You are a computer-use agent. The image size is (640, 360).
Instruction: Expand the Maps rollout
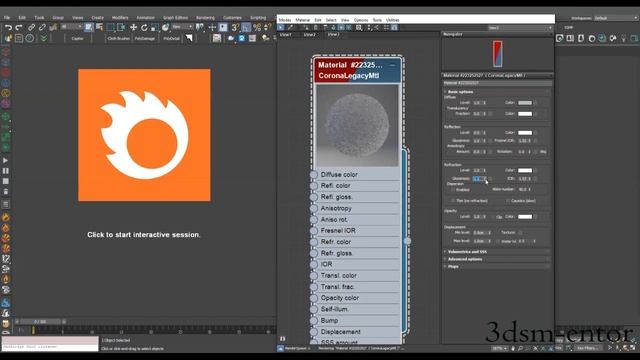[x=497, y=267]
